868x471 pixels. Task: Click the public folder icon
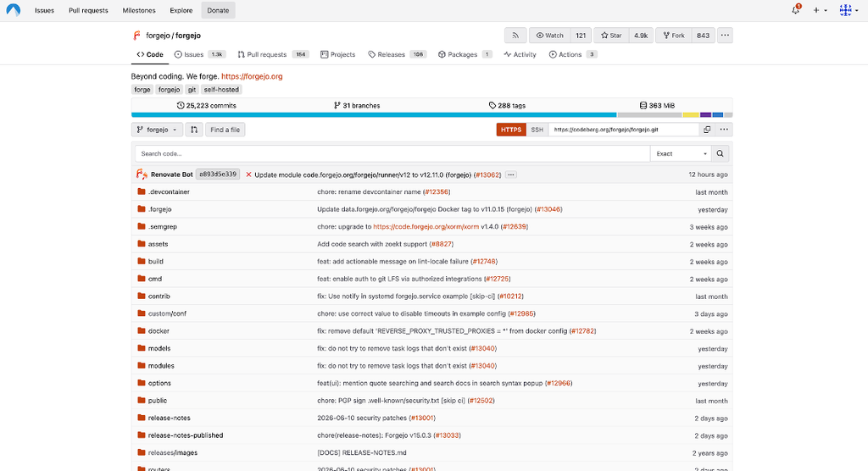[142, 400]
